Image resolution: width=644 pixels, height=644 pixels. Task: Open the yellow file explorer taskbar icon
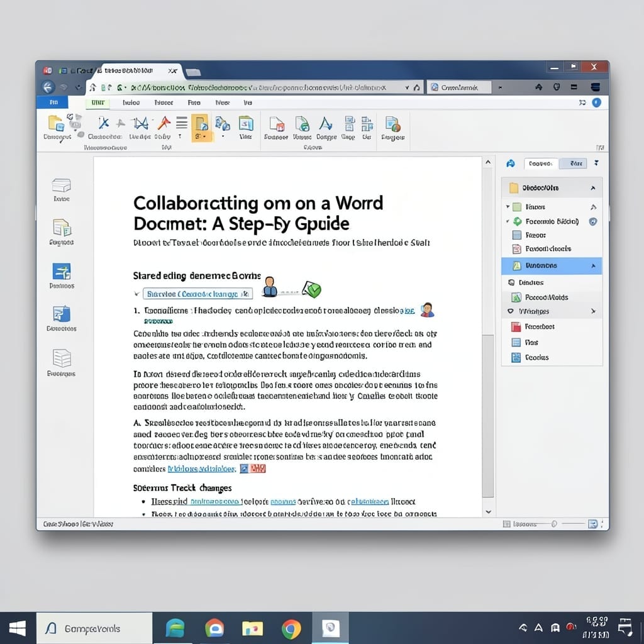[252, 629]
